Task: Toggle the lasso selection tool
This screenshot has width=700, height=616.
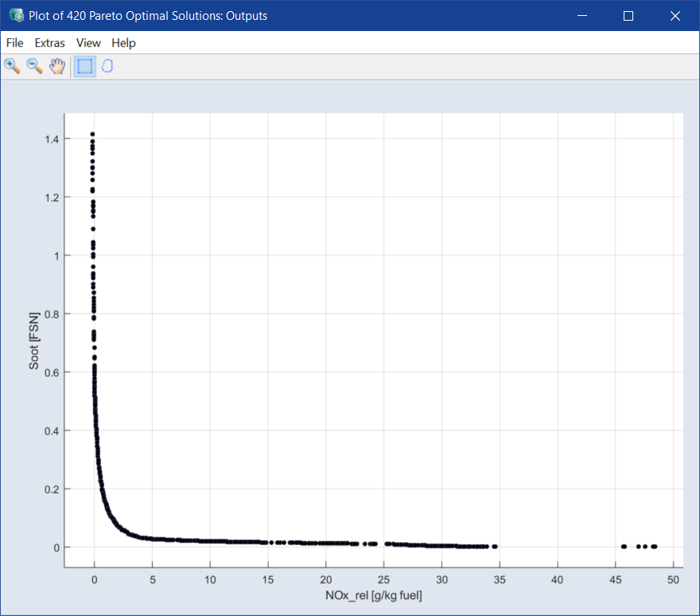Action: [107, 67]
